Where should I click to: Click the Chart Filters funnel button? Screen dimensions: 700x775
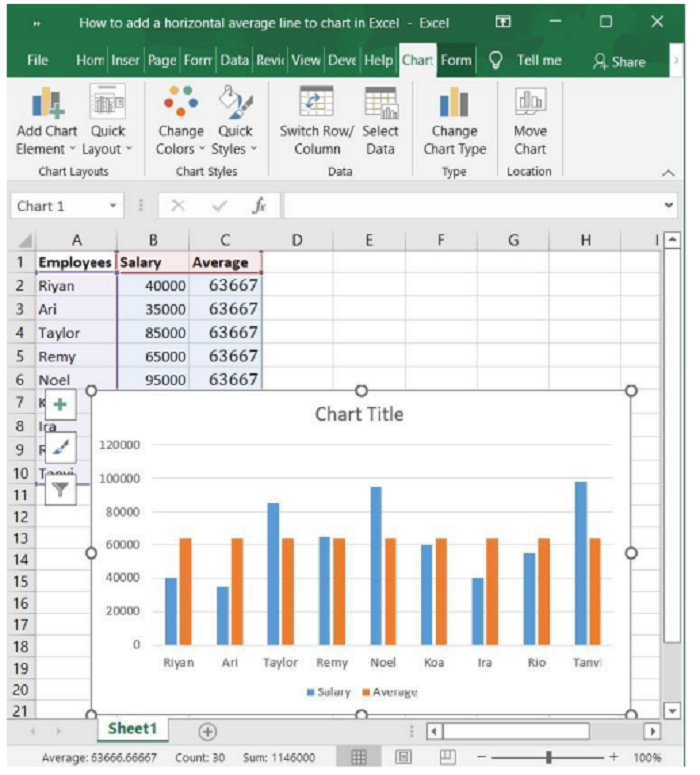[60, 490]
